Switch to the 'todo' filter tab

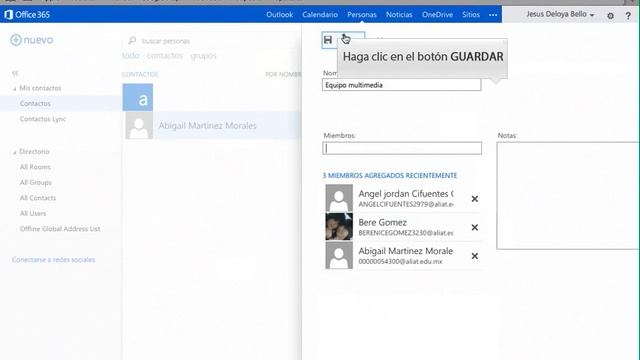[131, 56]
